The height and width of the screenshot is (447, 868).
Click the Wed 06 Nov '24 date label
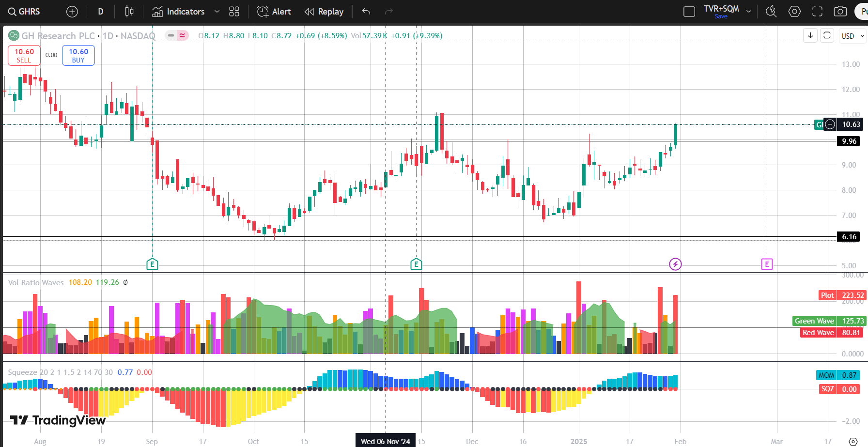pos(386,441)
